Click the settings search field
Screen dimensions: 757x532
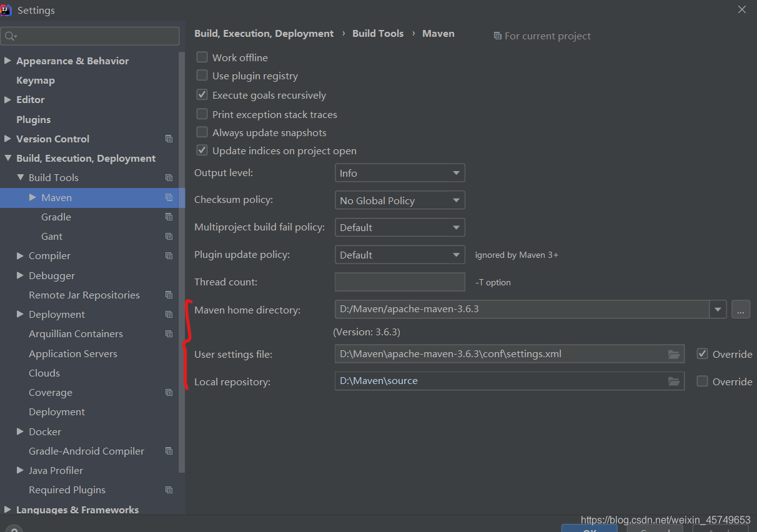(x=90, y=36)
